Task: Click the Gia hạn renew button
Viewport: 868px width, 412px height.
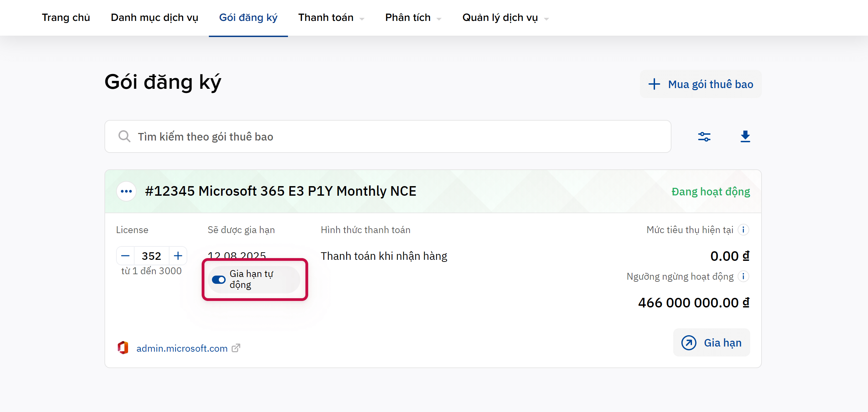Action: tap(712, 343)
